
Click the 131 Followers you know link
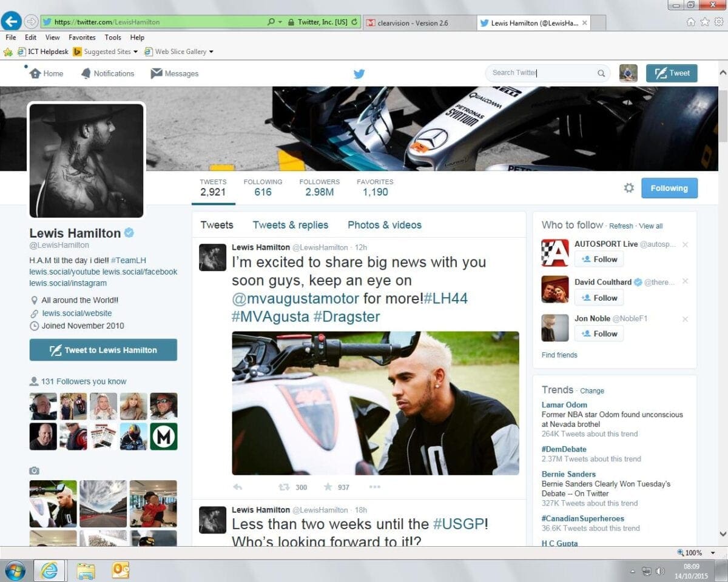[x=84, y=382]
